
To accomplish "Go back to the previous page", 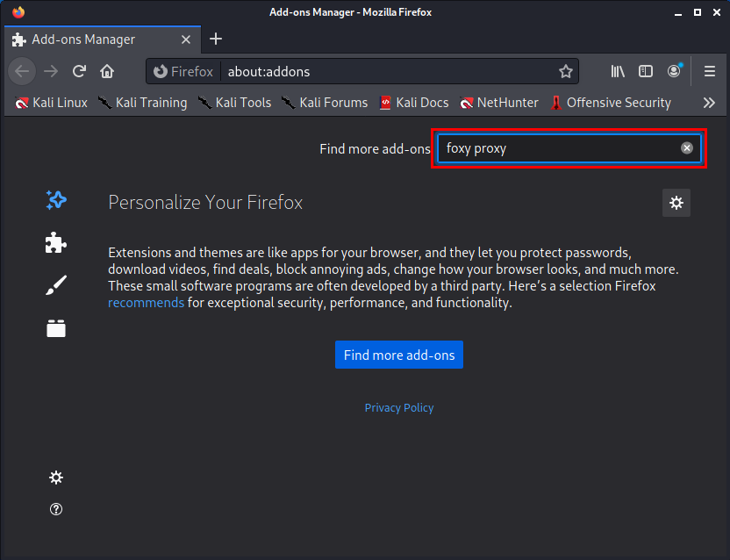I will (22, 71).
